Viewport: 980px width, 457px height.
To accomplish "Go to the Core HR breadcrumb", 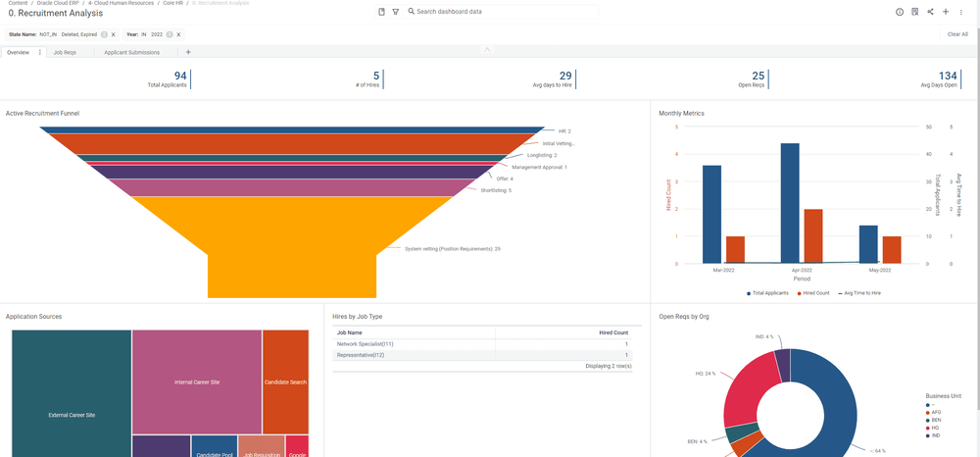I will coord(173,3).
